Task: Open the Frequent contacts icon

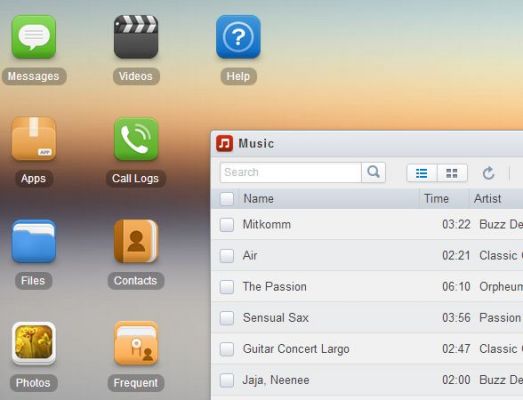Action: coord(136,343)
